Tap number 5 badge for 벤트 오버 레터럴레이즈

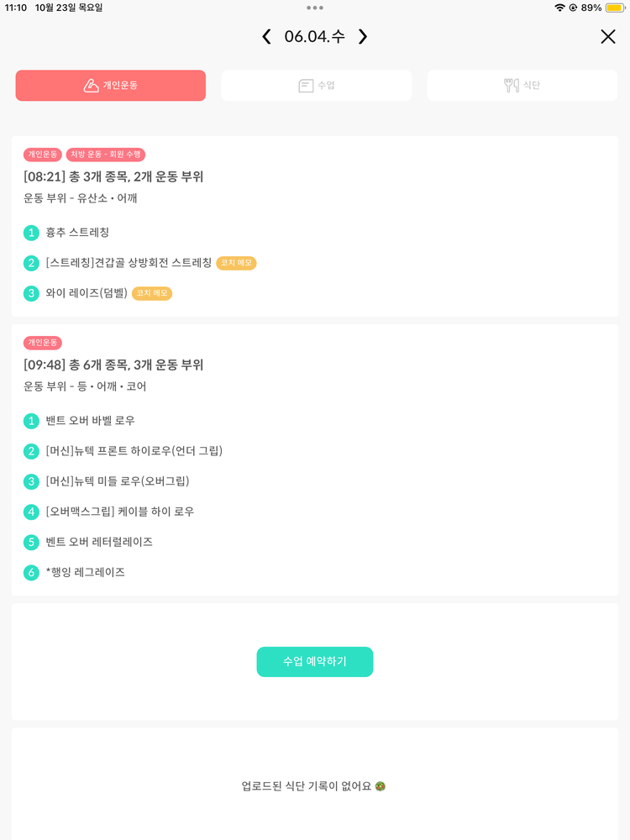(32, 542)
